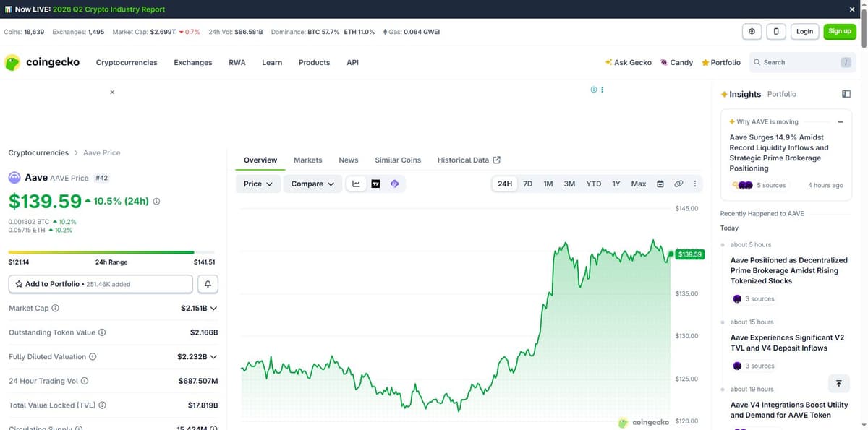868x430 pixels.
Task: Click the scroll-to-top arrow button
Action: tap(838, 384)
